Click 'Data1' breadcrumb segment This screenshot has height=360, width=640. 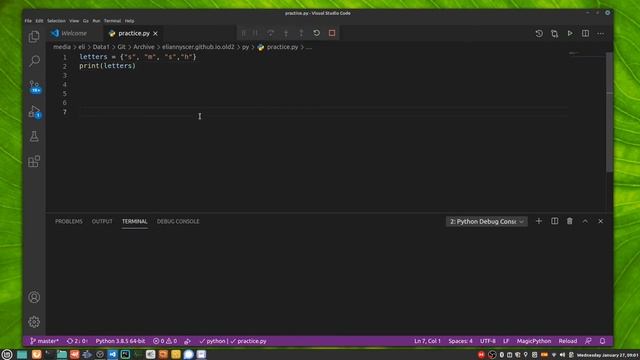coord(101,47)
